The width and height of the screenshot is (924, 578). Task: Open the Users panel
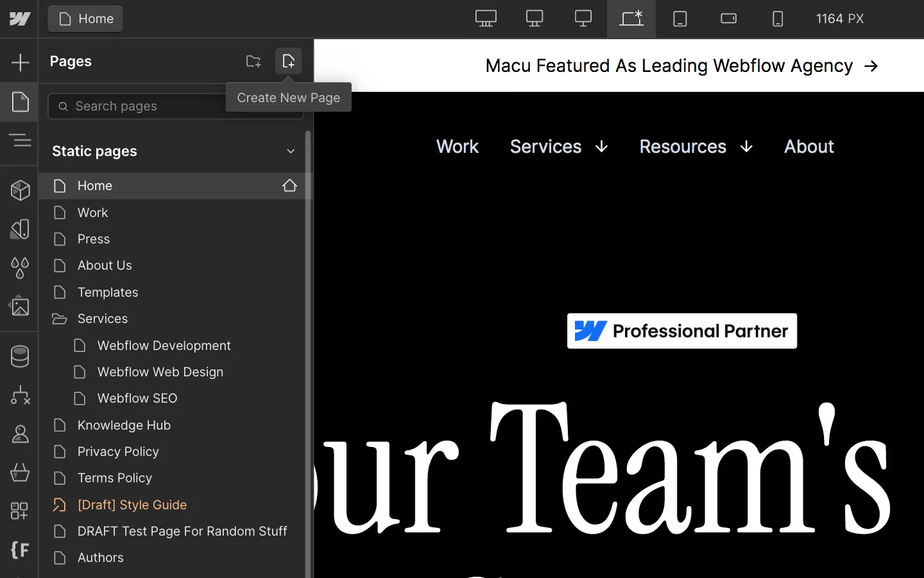(20, 434)
